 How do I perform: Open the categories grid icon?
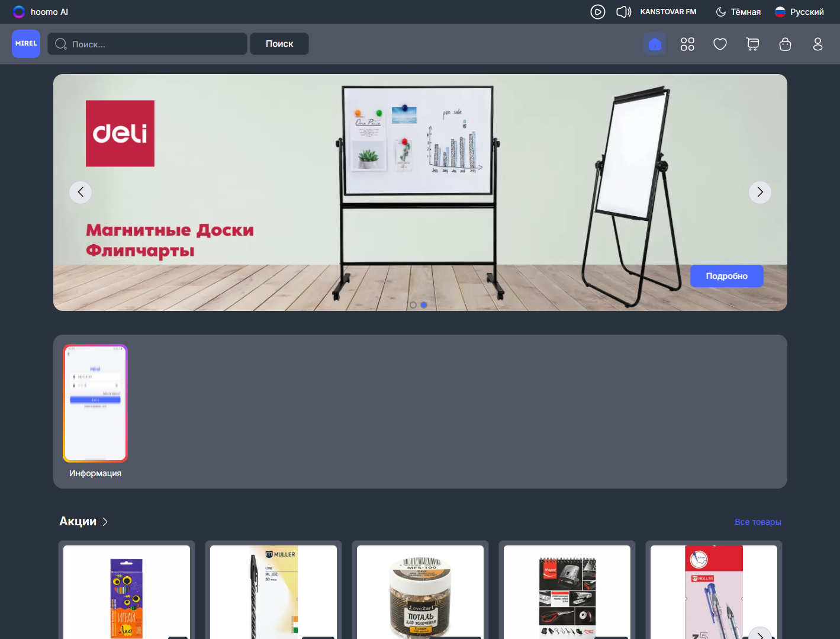(687, 44)
